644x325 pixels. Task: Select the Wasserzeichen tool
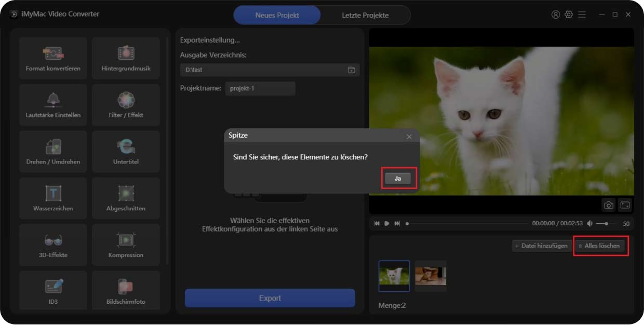[x=53, y=198]
